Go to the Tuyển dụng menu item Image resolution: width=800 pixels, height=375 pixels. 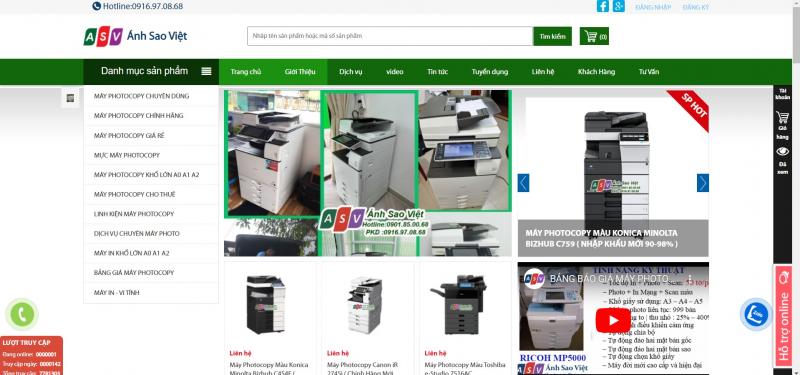tap(490, 72)
